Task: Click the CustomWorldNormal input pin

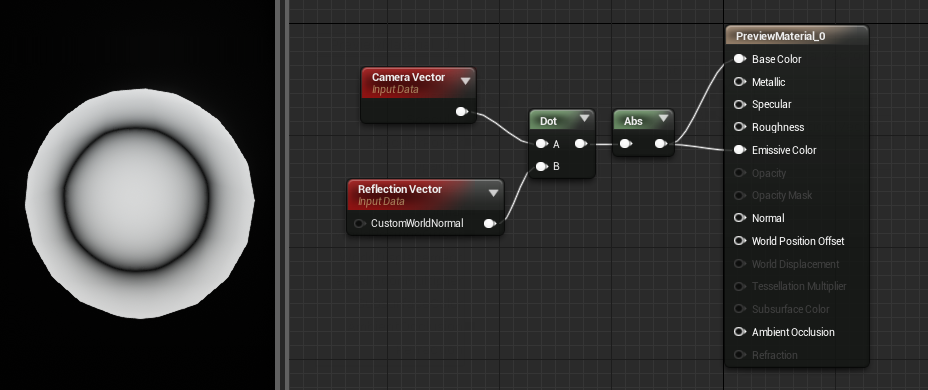Action: pyautogui.click(x=359, y=223)
